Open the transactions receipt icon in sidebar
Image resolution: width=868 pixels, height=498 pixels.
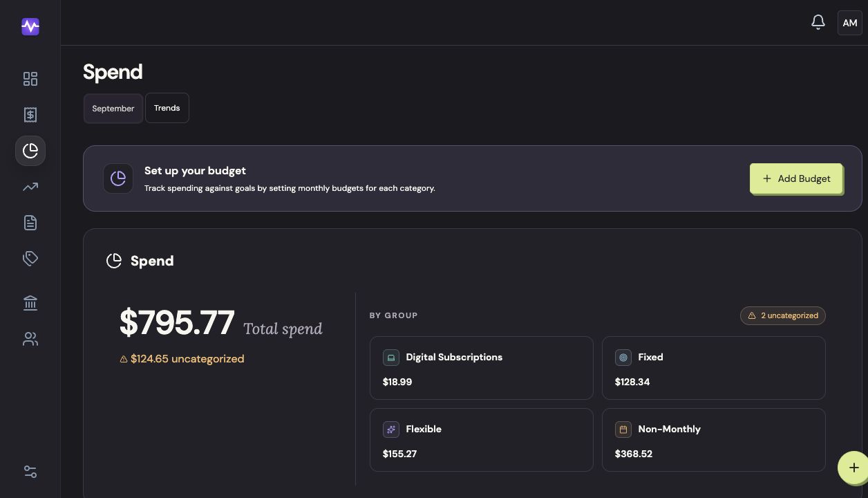30,115
